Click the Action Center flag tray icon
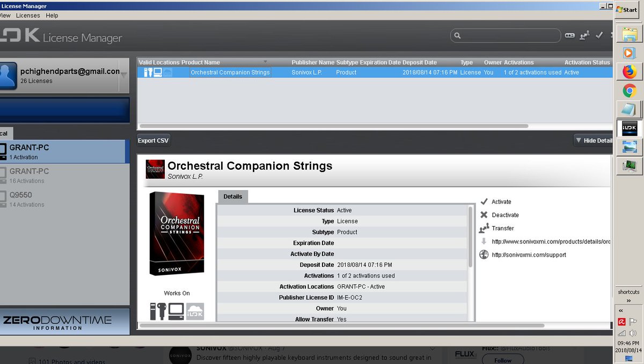 click(x=633, y=322)
